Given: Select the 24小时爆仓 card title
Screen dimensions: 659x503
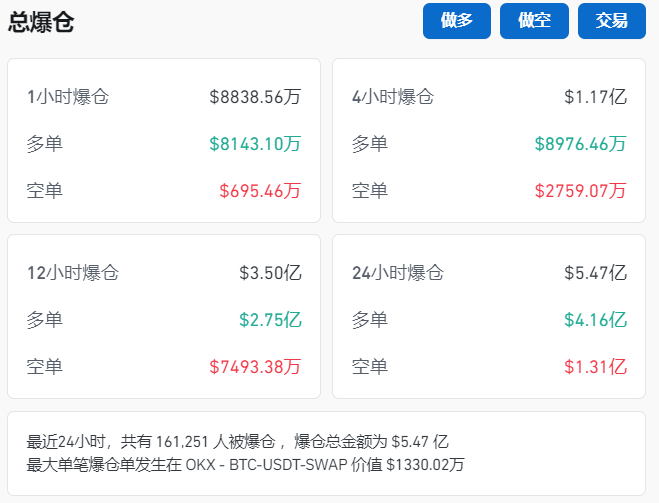Looking at the screenshot, I should tap(398, 273).
